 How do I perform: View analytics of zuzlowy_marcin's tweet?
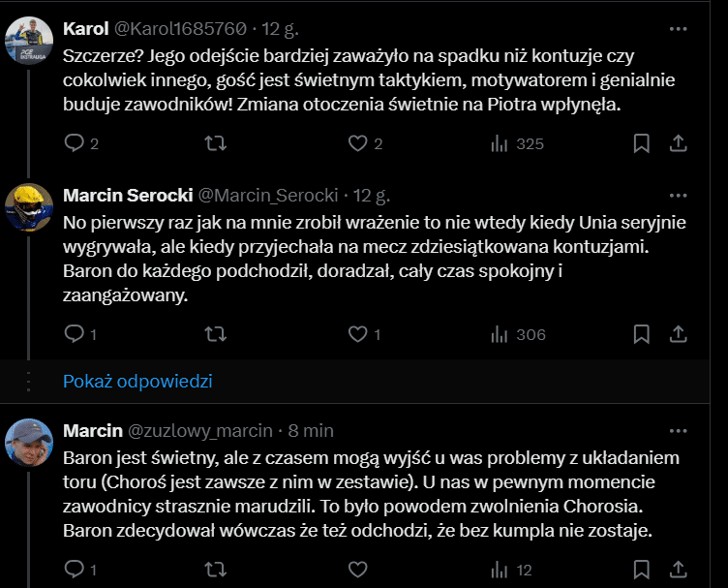[x=501, y=570]
